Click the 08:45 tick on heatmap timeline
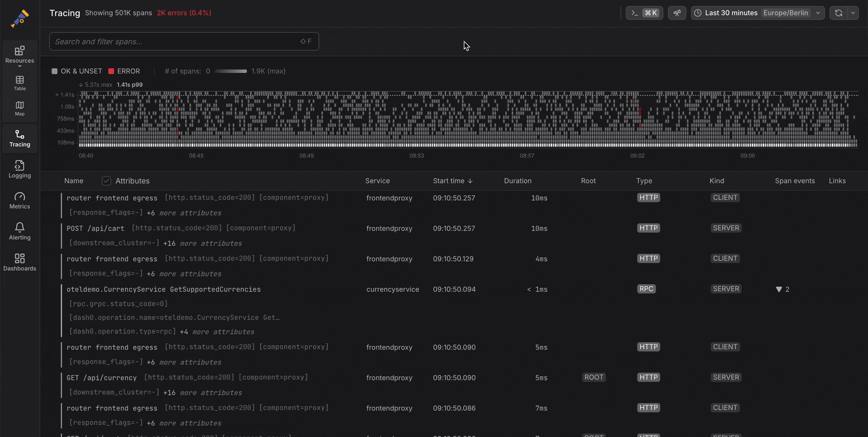The height and width of the screenshot is (437, 868). (x=196, y=156)
